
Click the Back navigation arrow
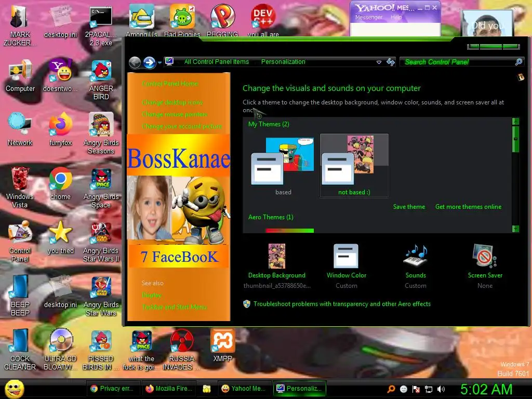(135, 62)
